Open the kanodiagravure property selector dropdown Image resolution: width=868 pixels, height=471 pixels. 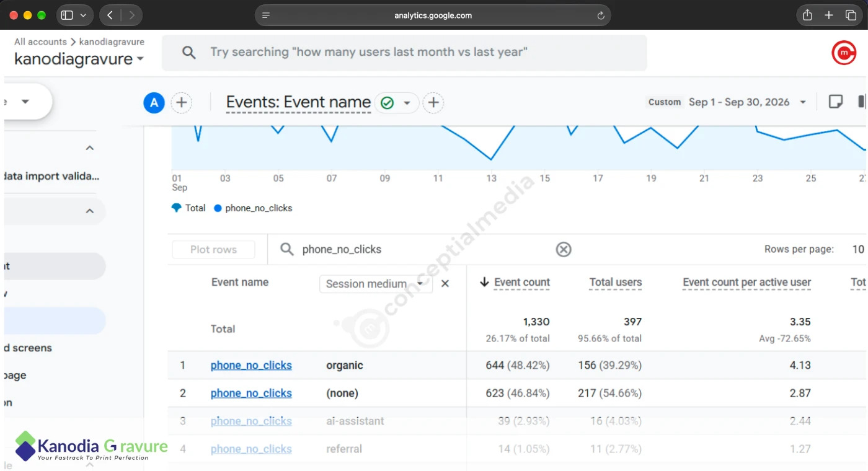point(79,59)
